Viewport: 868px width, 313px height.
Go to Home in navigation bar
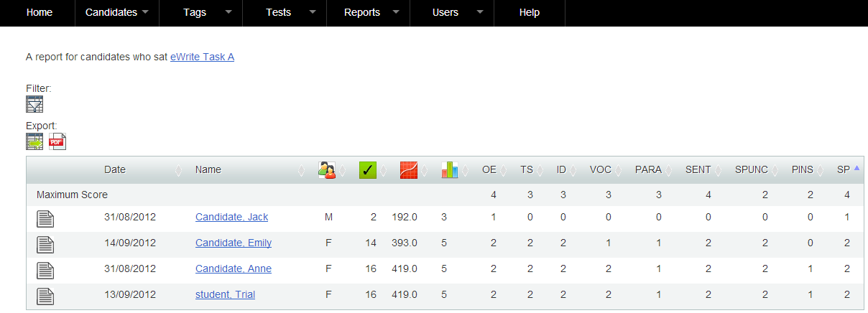(x=40, y=12)
